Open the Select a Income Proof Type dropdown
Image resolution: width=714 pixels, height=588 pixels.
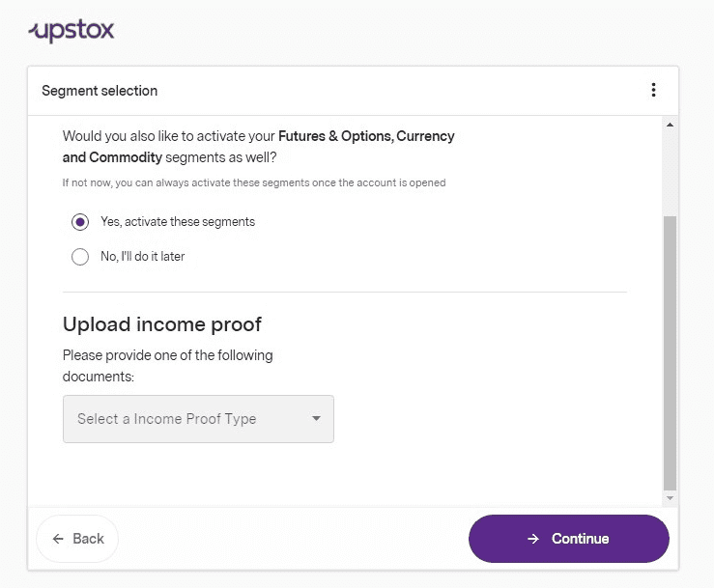198,419
